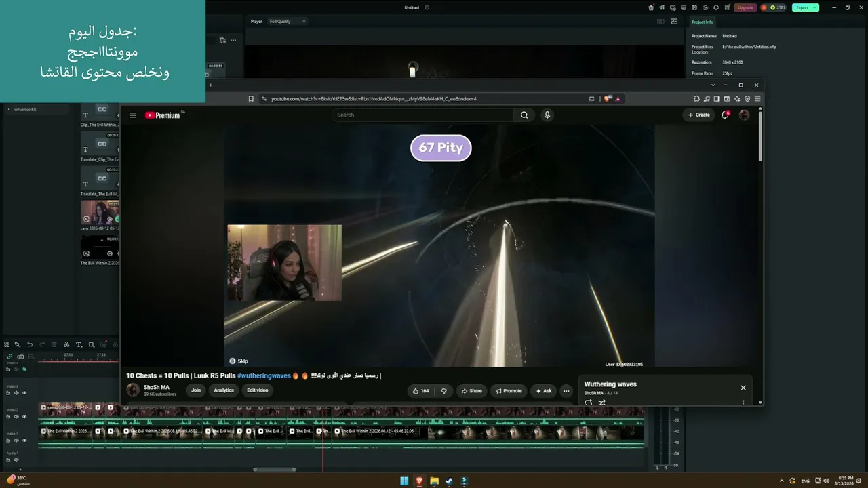868x488 pixels.
Task: Open the Filmora gift icon
Action: (x=651, y=7)
